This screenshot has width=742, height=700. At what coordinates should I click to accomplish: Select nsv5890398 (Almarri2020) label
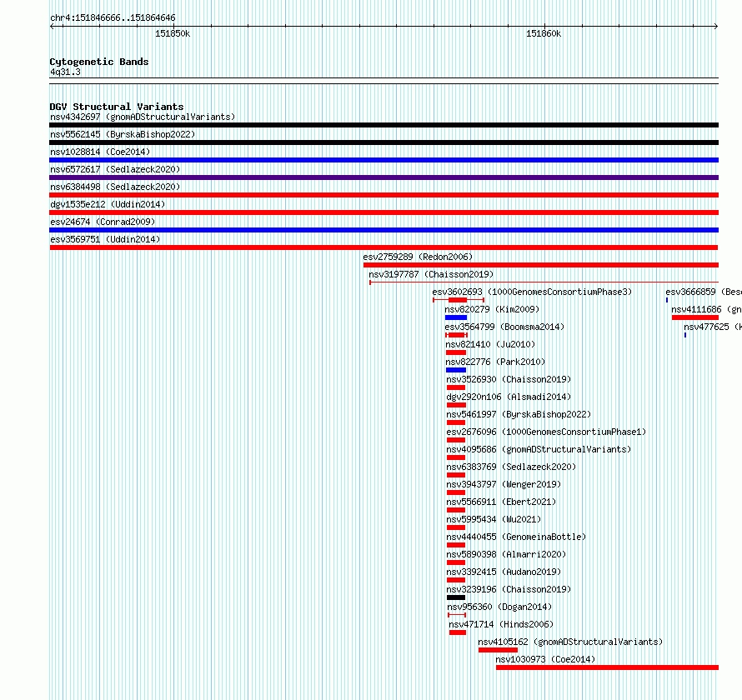click(506, 554)
